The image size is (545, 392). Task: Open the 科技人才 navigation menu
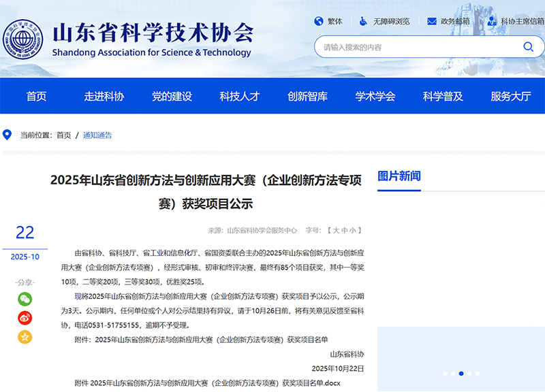click(239, 96)
